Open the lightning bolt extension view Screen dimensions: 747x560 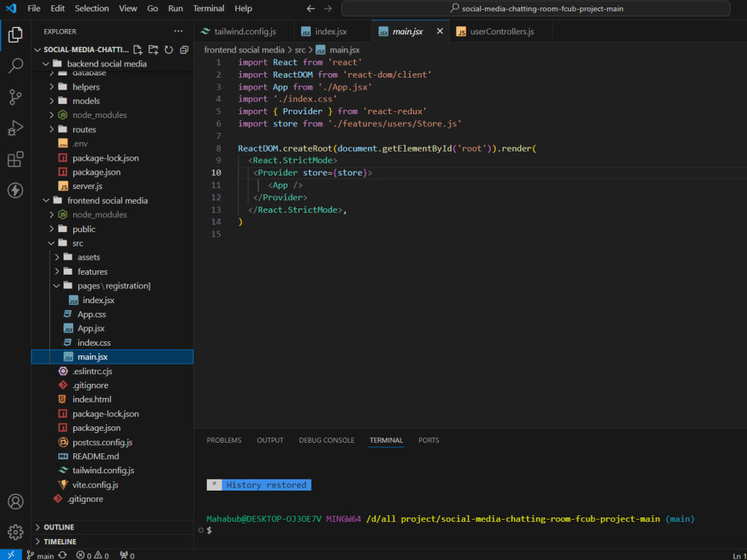tap(15, 190)
